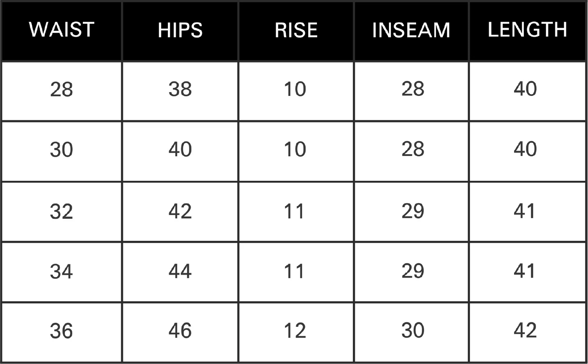Click the inseam value for waist 32
The image size is (588, 364).
(x=413, y=211)
